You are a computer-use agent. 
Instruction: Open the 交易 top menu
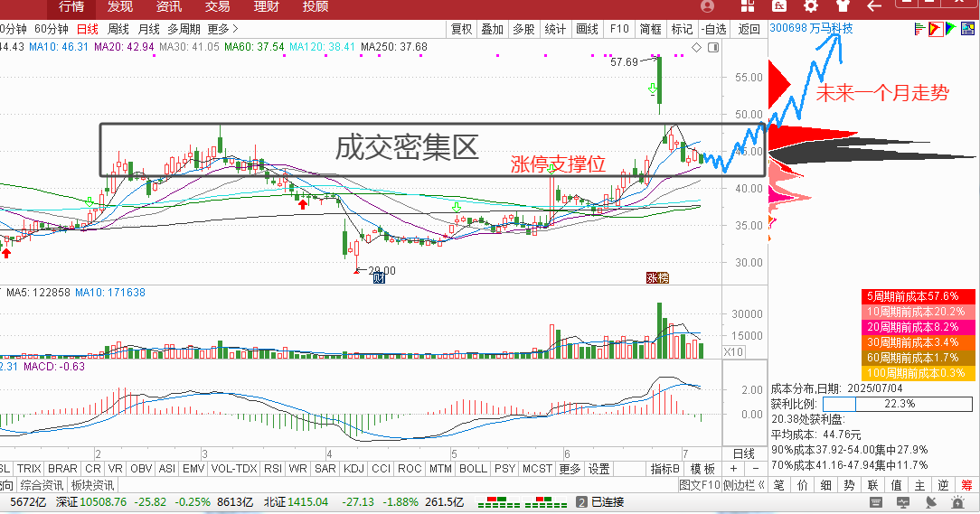click(x=218, y=7)
